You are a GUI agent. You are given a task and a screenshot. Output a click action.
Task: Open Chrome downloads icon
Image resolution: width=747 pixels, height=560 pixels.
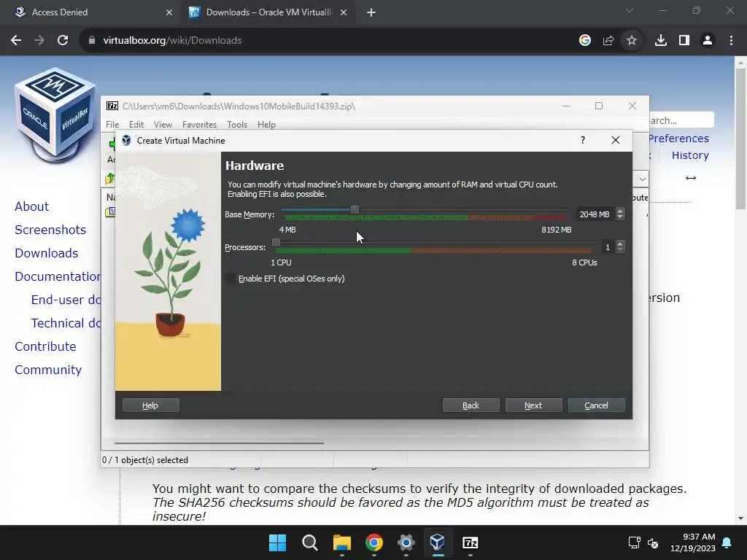[661, 41]
